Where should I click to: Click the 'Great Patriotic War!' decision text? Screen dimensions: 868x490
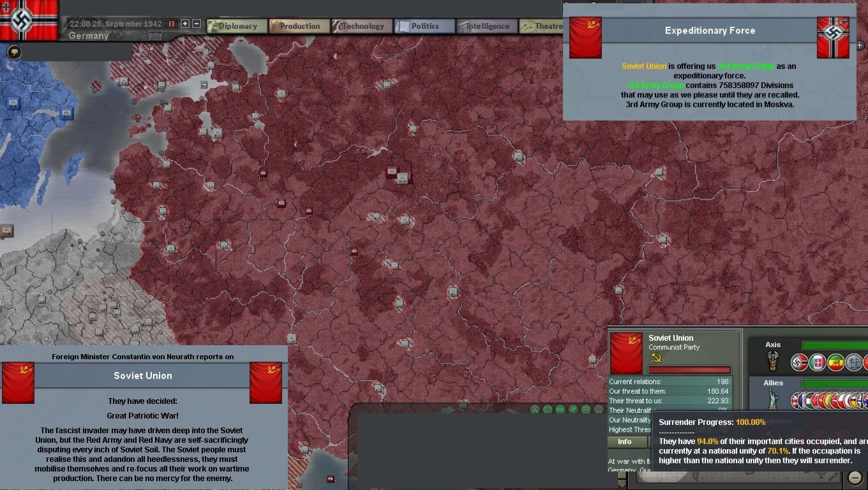coord(143,415)
